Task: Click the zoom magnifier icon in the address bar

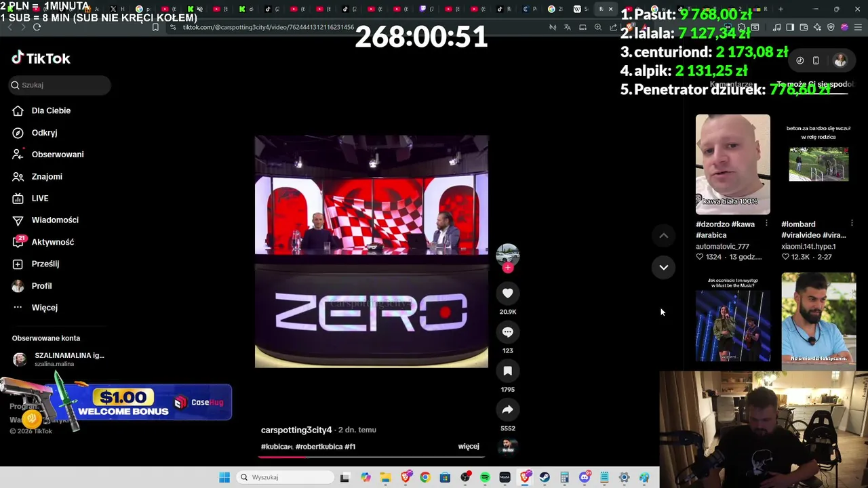Action: (x=597, y=27)
